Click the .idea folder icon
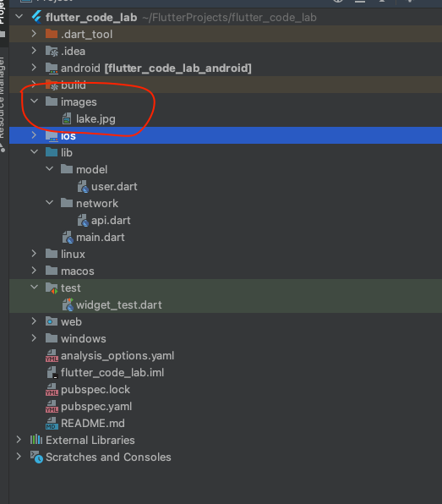Screen dimensions: 442x504 point(52,51)
